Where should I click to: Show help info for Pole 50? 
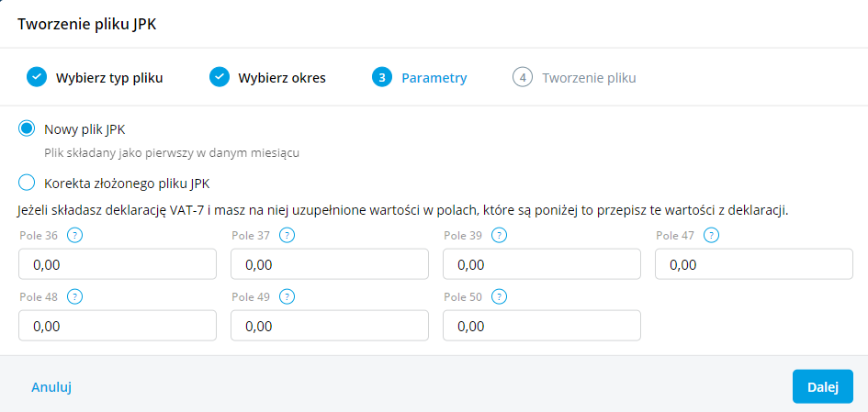pyautogui.click(x=500, y=296)
